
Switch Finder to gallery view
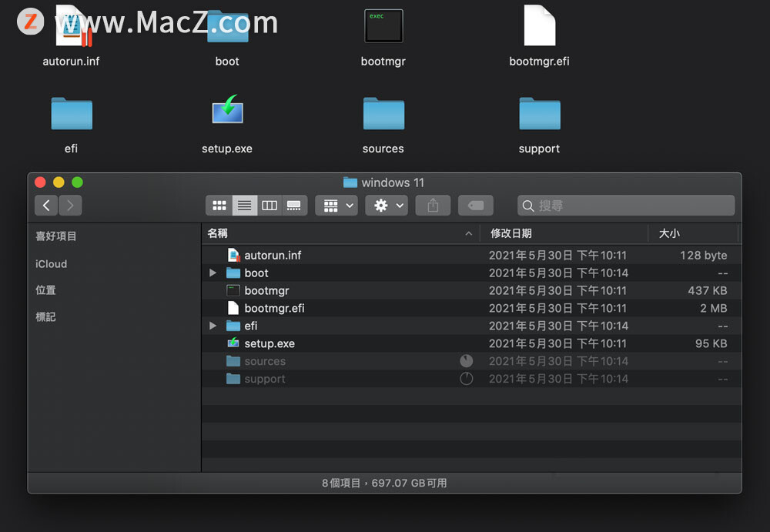coord(294,206)
